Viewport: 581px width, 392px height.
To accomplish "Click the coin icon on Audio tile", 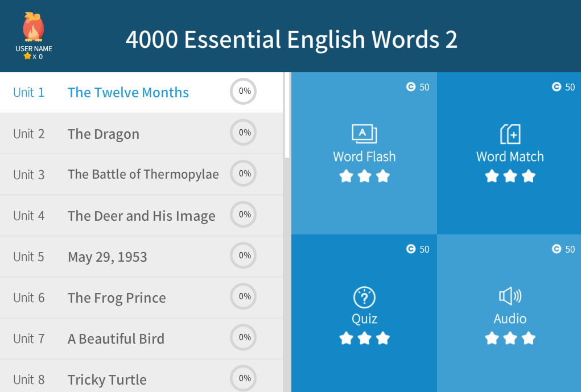I will coord(557,249).
